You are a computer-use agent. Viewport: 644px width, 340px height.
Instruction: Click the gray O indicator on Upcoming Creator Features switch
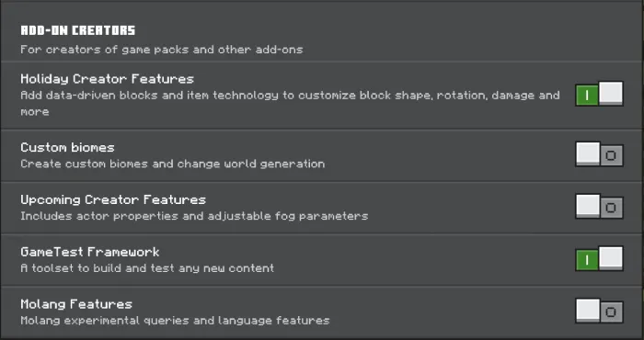611,208
